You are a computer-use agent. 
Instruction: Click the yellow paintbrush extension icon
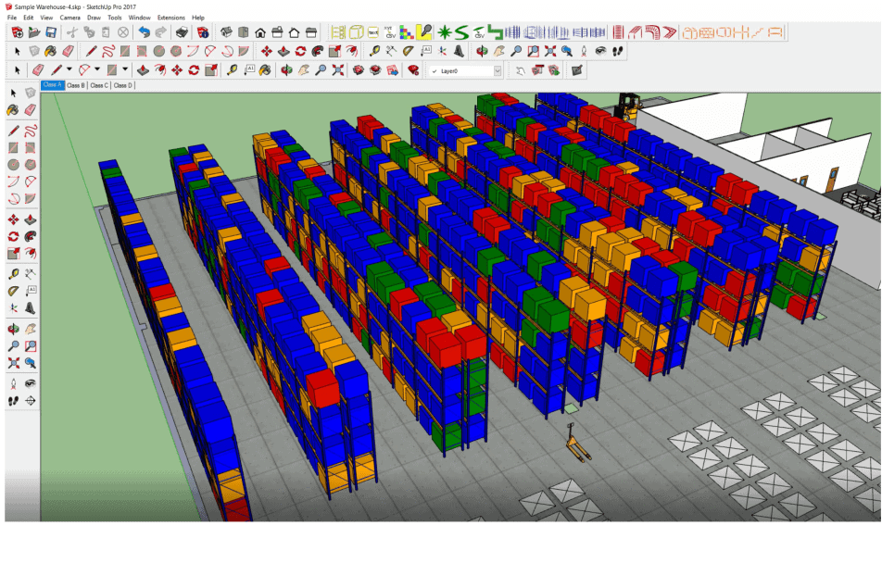(423, 32)
